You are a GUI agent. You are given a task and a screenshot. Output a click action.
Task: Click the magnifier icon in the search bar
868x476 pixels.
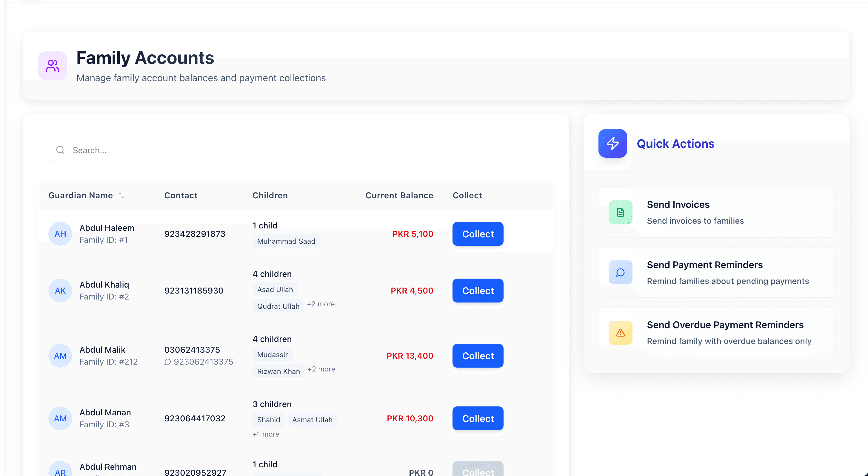point(60,150)
